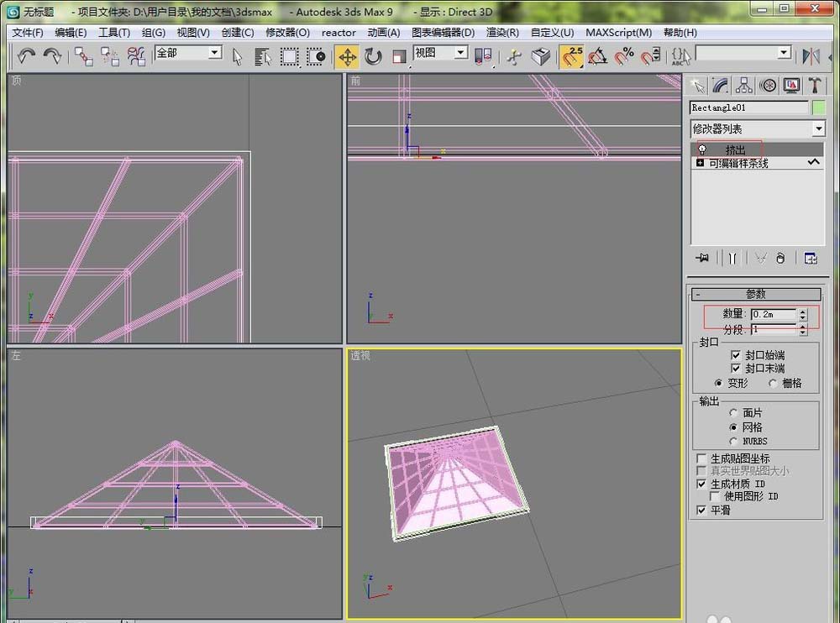Open the Hierarchy command panel tab
This screenshot has height=623, width=840.
pos(743,85)
